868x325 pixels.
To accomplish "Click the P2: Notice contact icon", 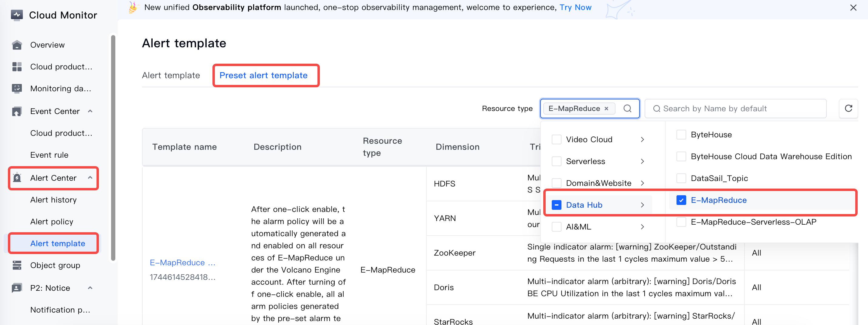I will click(x=17, y=288).
